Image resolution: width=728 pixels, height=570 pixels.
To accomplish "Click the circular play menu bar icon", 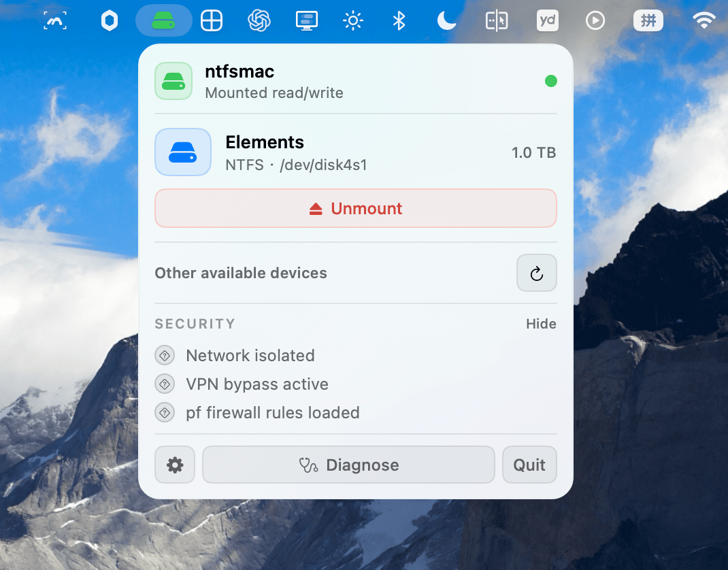I will coord(595,20).
